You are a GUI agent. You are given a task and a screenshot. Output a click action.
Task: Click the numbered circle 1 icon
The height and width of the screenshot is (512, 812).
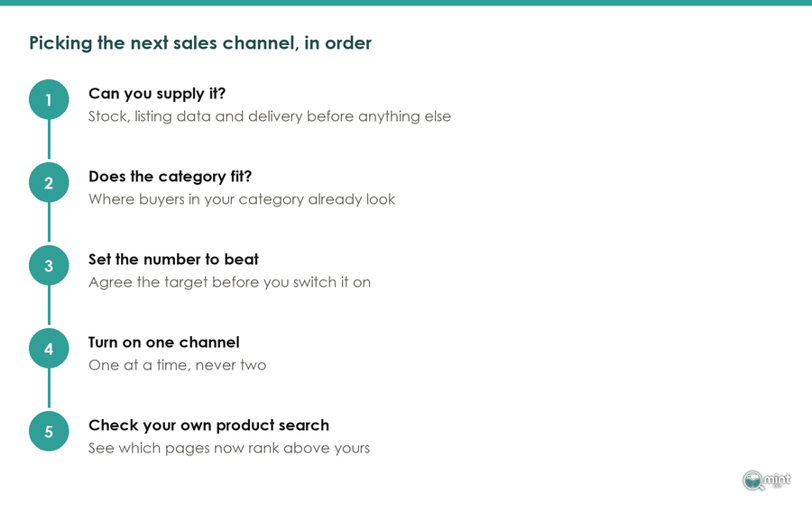(49, 99)
